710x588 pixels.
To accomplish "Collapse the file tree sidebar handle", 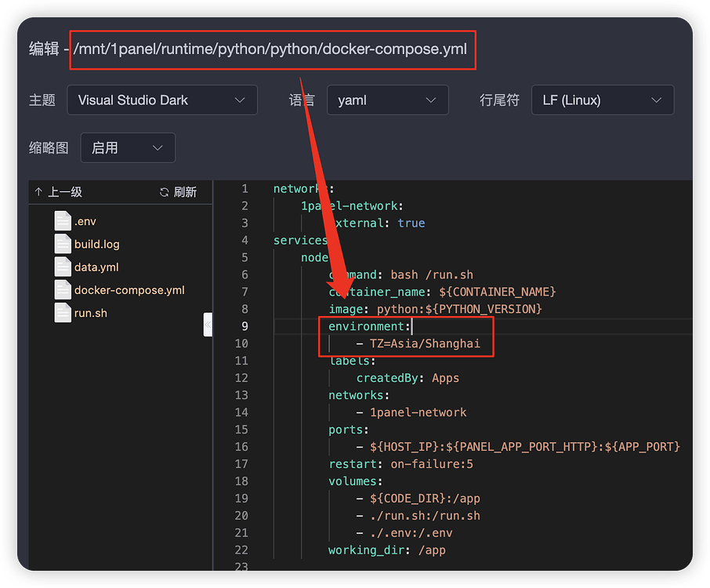I will pos(208,324).
